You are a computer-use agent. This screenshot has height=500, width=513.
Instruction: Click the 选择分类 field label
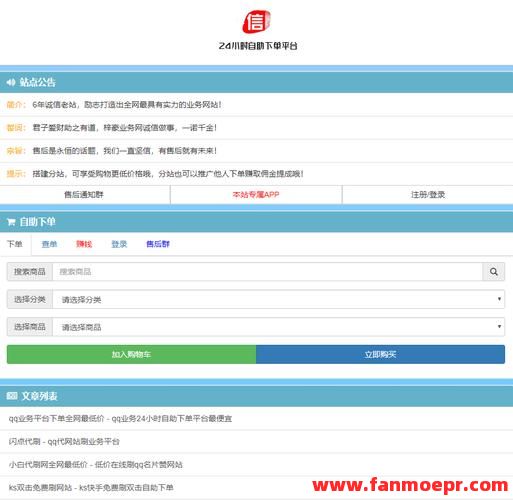(30, 299)
